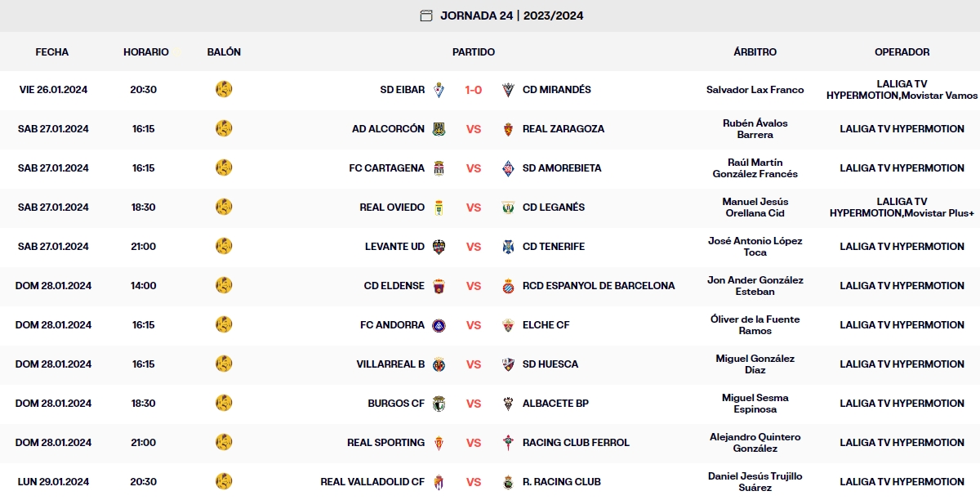980x500 pixels.
Task: Click the Real Zaragoza crest icon
Action: (508, 129)
